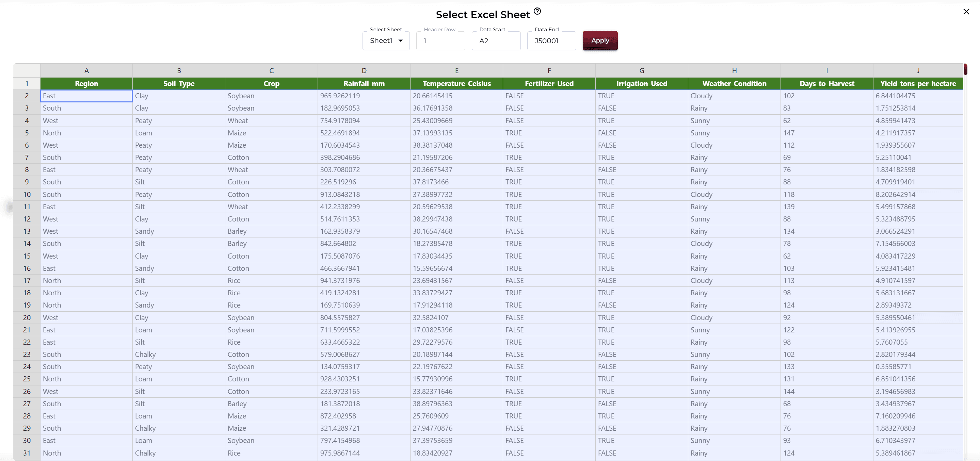
Task: Click rainfall cell 941.3731976
Action: (364, 280)
